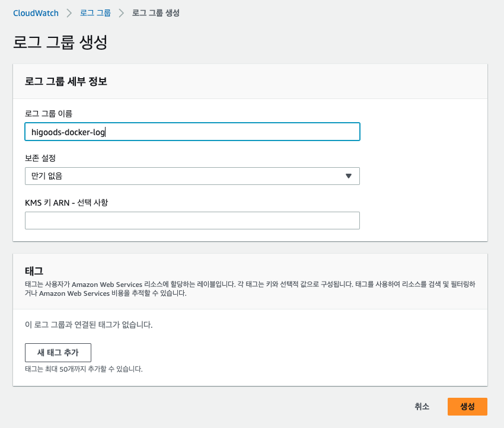Screen dimensions: 504x428
Task: Click the orange 생성 button
Action: tap(467, 407)
